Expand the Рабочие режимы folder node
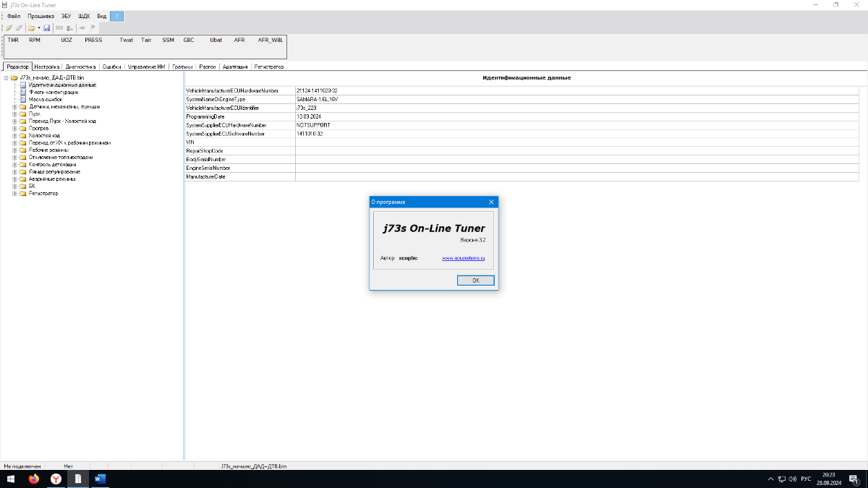This screenshot has height=488, width=868. 14,150
